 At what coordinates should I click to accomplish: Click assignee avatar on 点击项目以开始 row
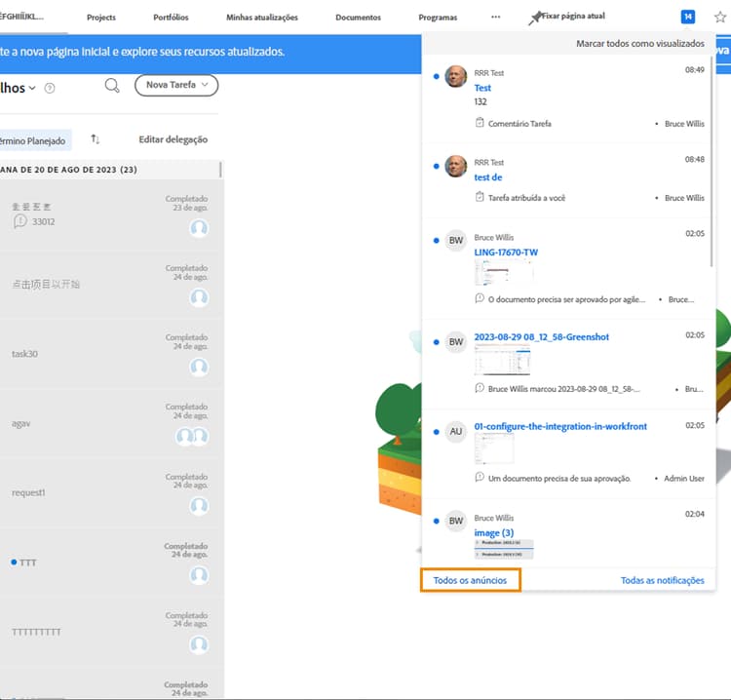tap(199, 297)
